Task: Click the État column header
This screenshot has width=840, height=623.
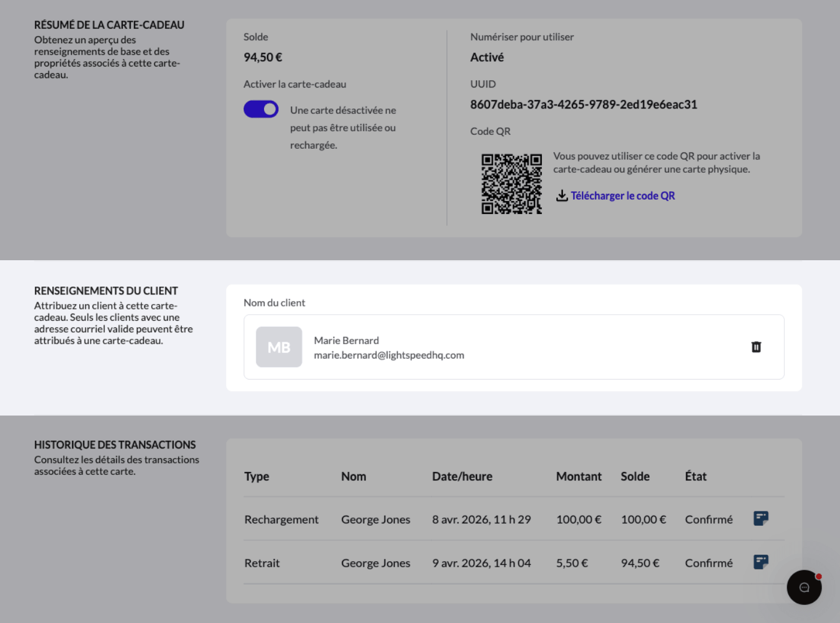Action: 696,477
